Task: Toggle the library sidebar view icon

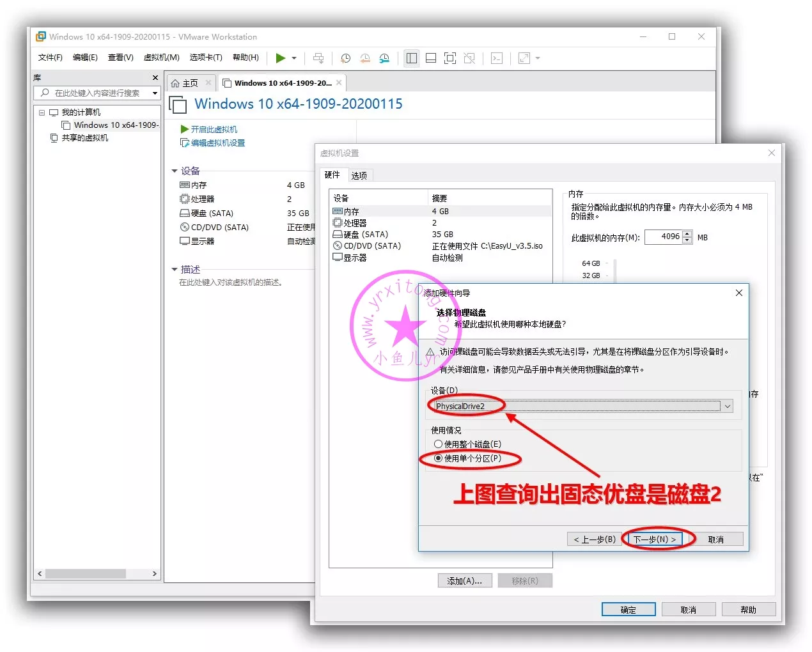Action: pyautogui.click(x=412, y=58)
